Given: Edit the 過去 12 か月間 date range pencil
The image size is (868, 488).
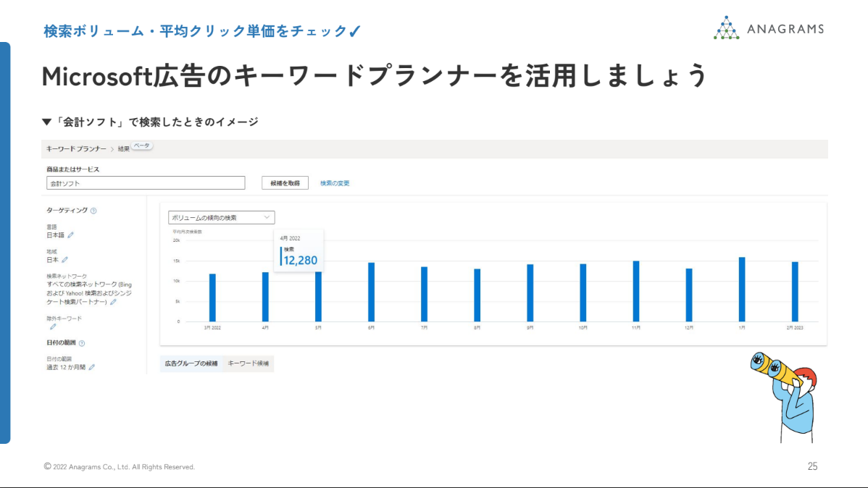Looking at the screenshot, I should tap(92, 367).
